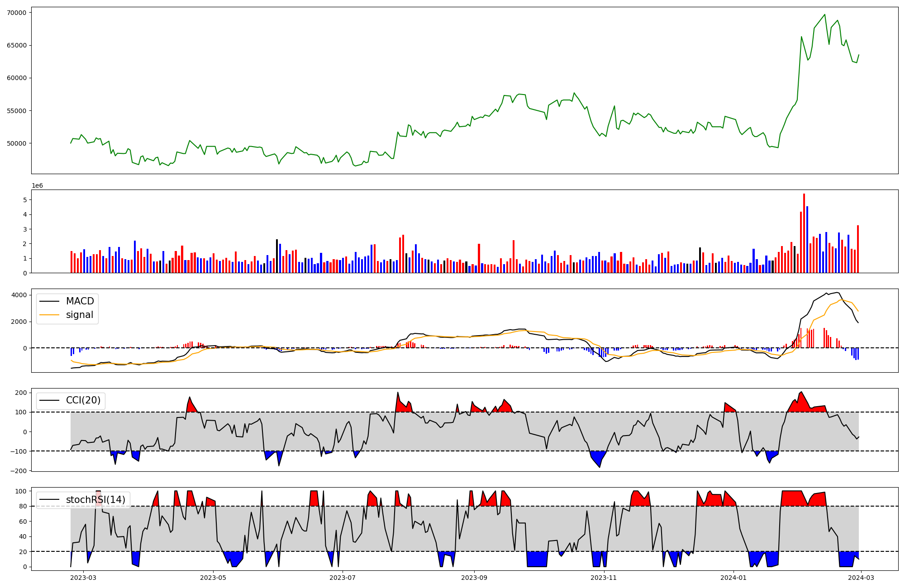Screen dimensions: 905x588
Task: Click the tallest red volume bar
Action: (804, 233)
